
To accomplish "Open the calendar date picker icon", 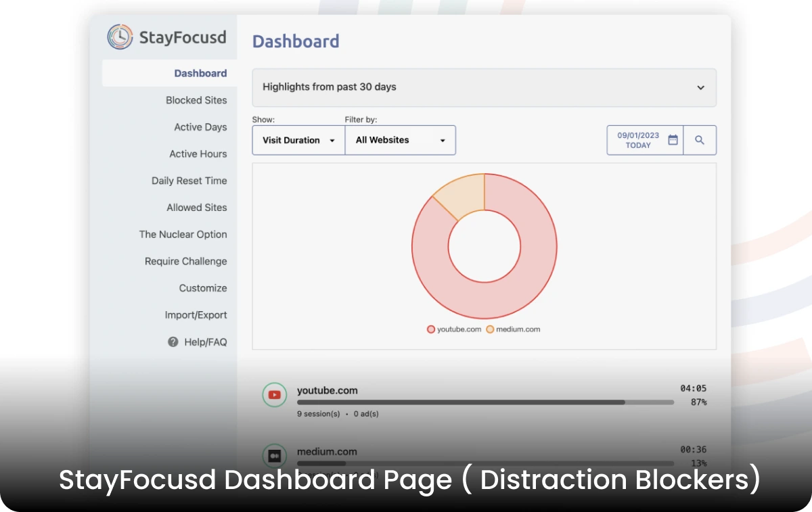I will [673, 140].
